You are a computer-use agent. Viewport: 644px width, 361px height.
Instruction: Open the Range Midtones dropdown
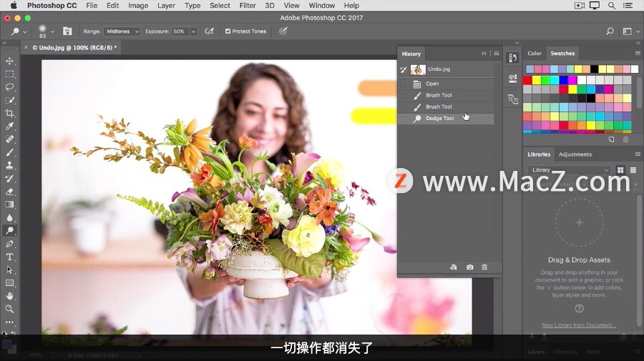[x=122, y=31]
